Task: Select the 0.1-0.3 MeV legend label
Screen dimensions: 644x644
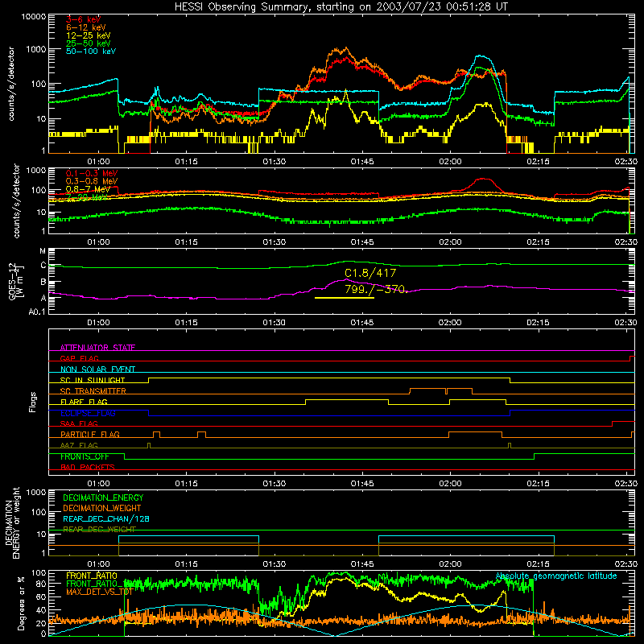Action: point(92,173)
